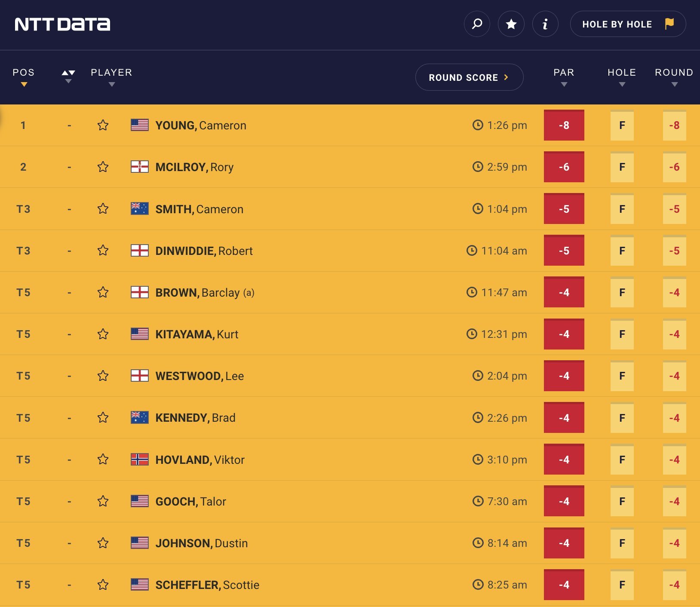Sort by the HOLE column header

tap(622, 77)
